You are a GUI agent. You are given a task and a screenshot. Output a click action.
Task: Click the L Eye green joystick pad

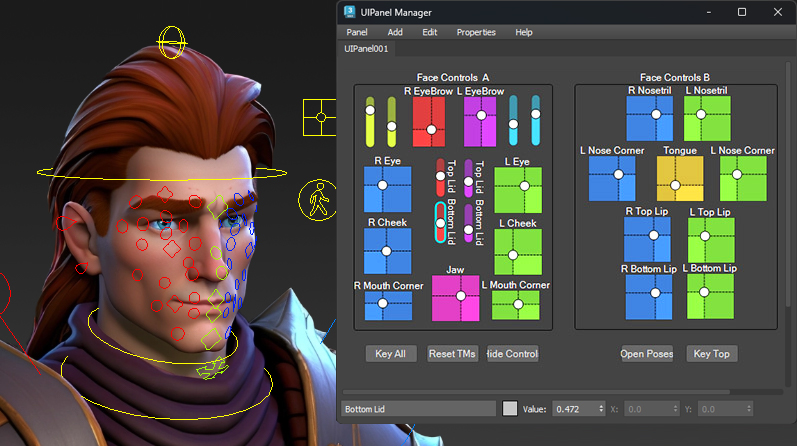[518, 190]
